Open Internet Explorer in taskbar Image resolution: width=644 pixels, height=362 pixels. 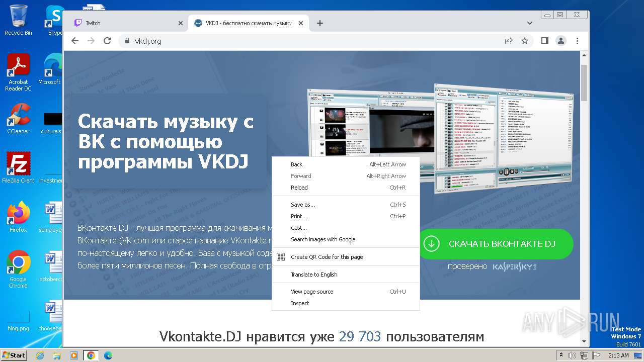tap(40, 355)
